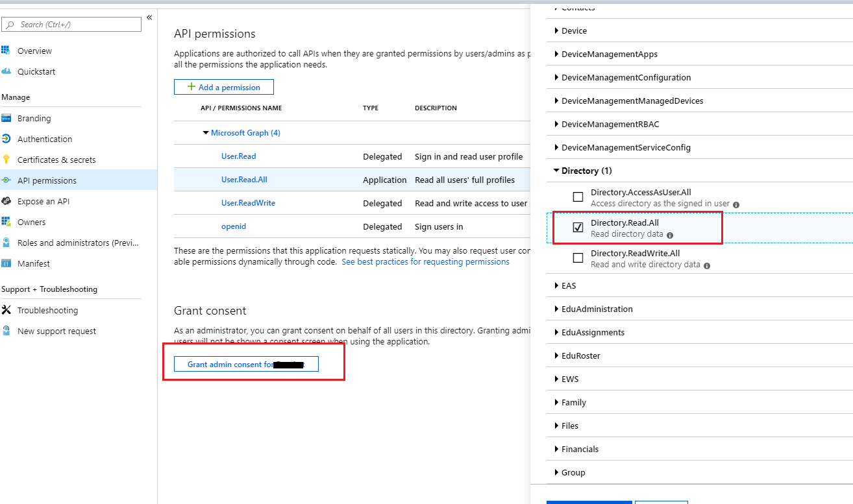Click the Add a permission button
The height and width of the screenshot is (504, 853).
pyautogui.click(x=224, y=87)
